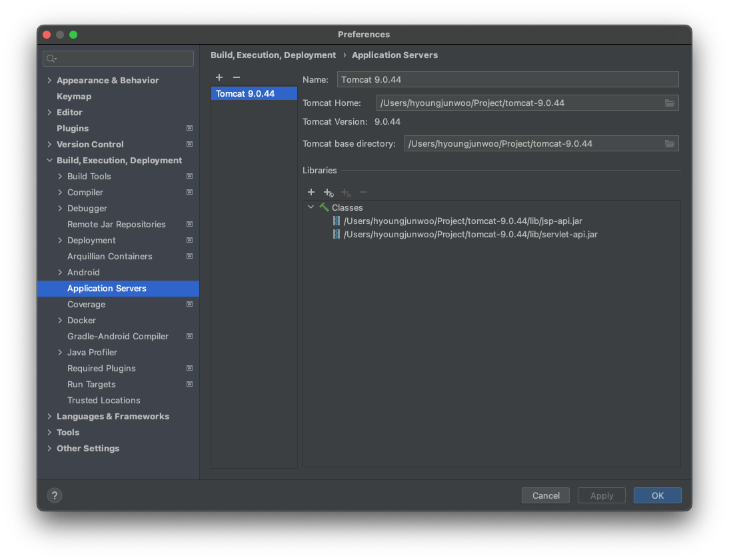Collapse the Classes library node

[311, 207]
